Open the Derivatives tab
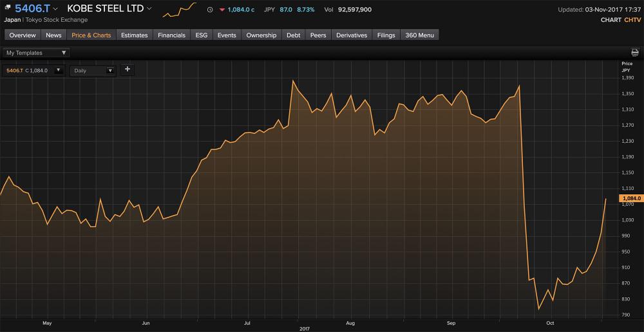 point(352,35)
